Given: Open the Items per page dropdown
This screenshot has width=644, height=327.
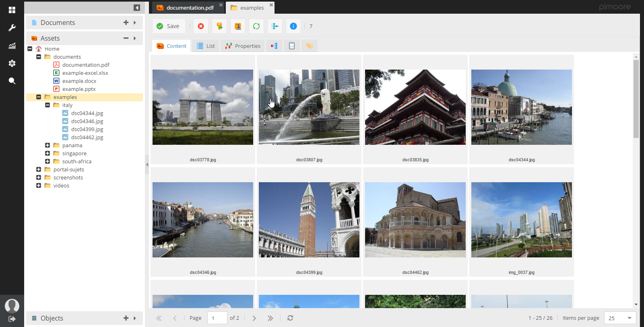Looking at the screenshot, I should click(x=629, y=318).
